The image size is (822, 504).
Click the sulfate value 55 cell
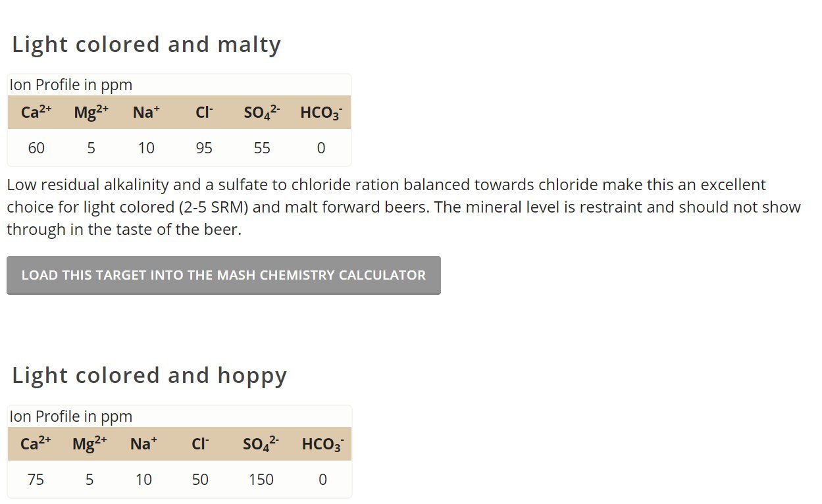[x=262, y=148]
